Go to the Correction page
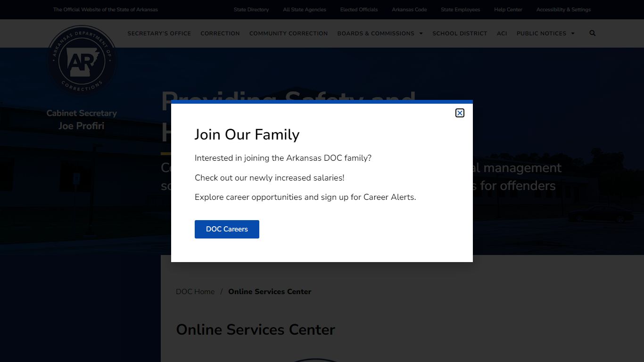This screenshot has height=362, width=644. [220, 33]
